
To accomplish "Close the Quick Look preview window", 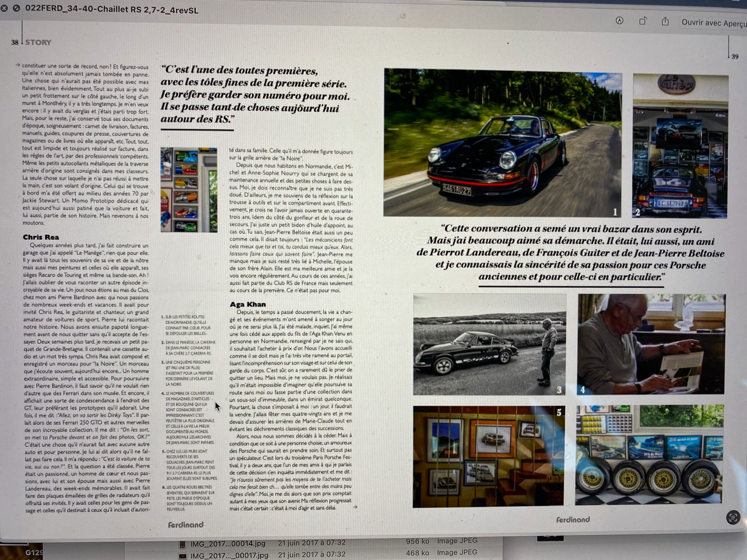I will (x=4, y=8).
